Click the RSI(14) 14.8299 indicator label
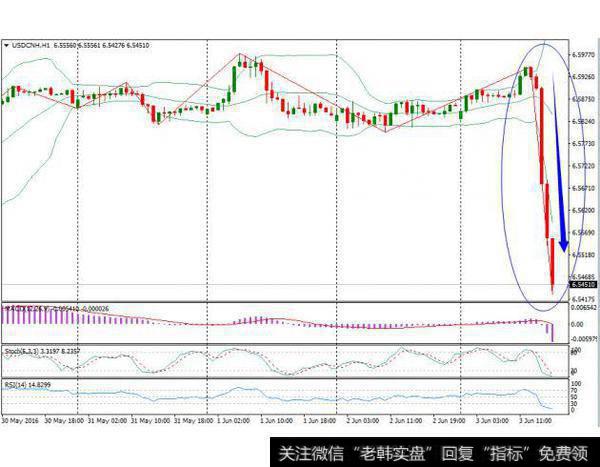Image resolution: width=600 pixels, height=467 pixels. click(x=28, y=385)
